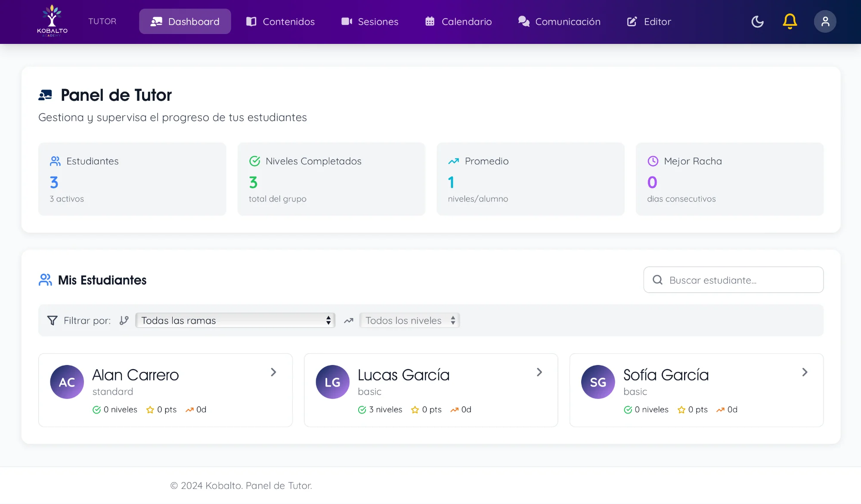Click the branch icon before Todas las ramas
This screenshot has height=504, width=861.
(124, 320)
